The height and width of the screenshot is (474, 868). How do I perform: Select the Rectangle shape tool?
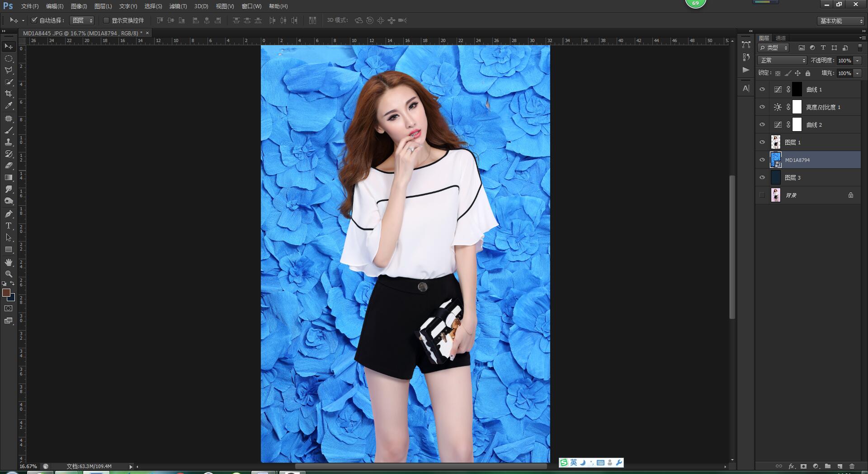pyautogui.click(x=9, y=249)
